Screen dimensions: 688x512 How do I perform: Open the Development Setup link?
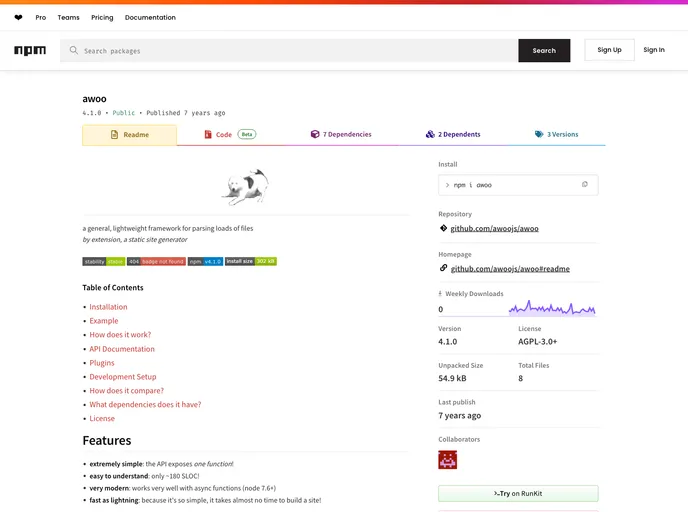pos(123,377)
